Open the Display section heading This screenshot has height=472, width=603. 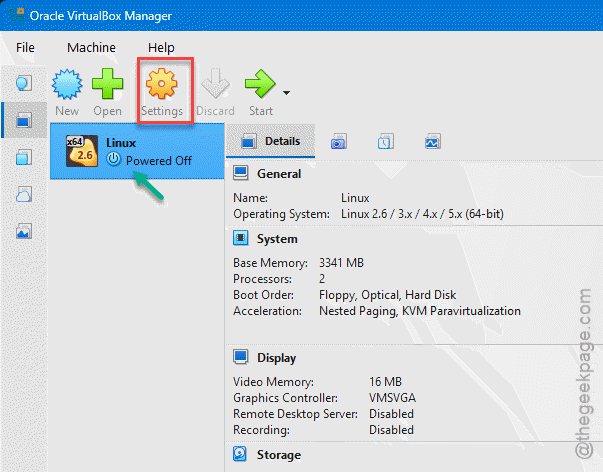277,358
